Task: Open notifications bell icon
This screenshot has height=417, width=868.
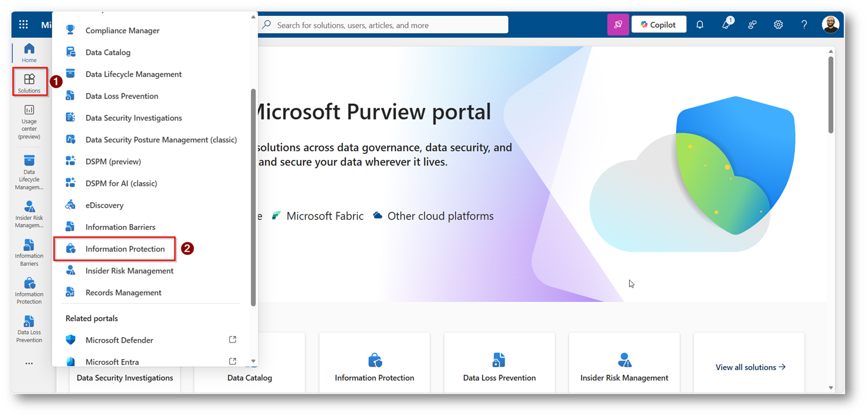Action: tap(700, 25)
